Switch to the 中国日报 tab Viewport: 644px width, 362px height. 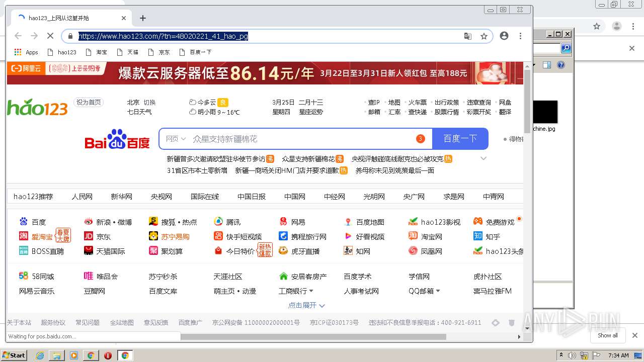tap(252, 197)
